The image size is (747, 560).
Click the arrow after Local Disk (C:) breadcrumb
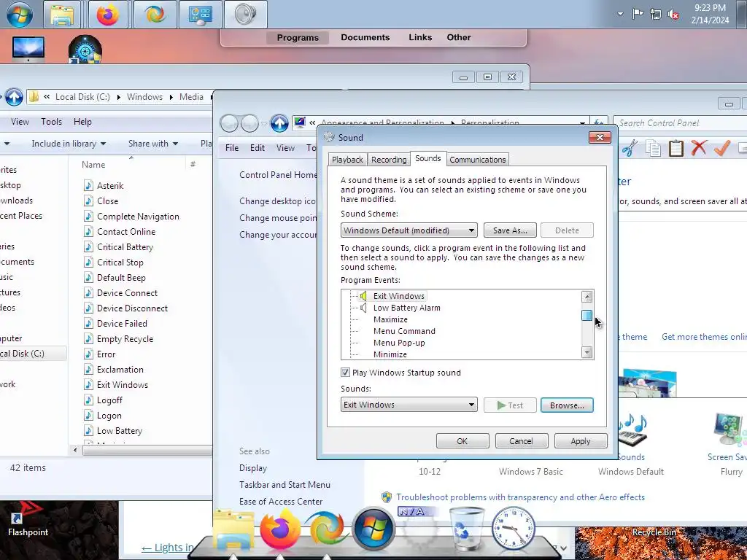coord(119,97)
